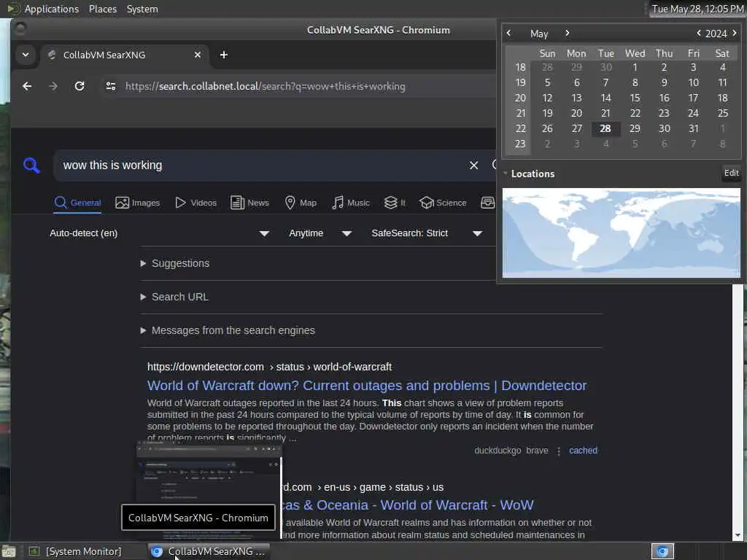
Task: Open the System menu
Action: pyautogui.click(x=142, y=9)
